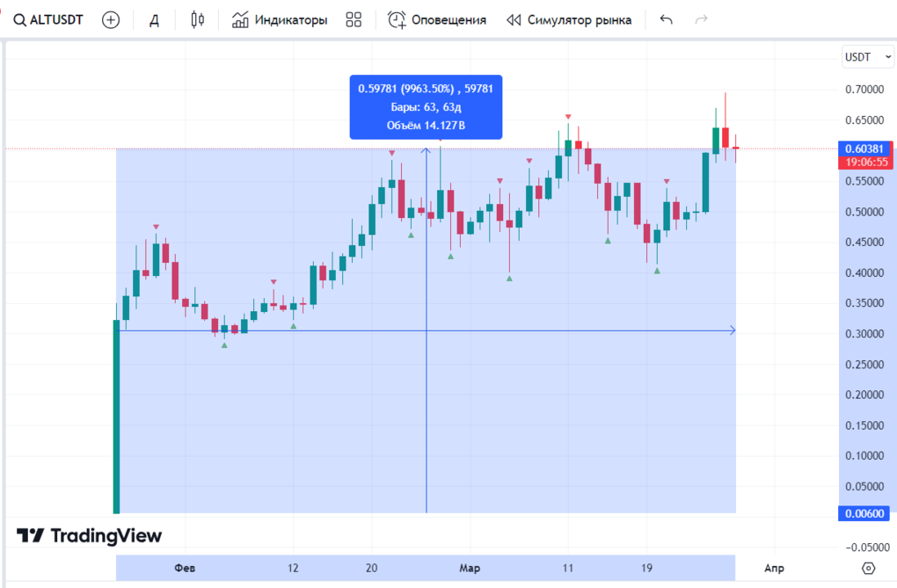This screenshot has width=897, height=588.
Task: Open symbol search for ALTUSDT
Action: 49,19
